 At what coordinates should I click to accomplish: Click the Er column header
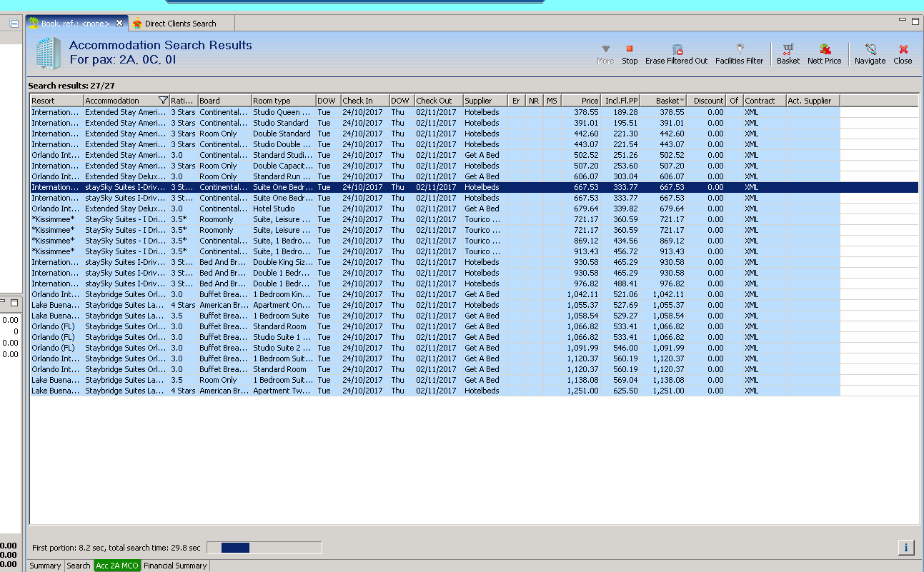click(x=516, y=101)
